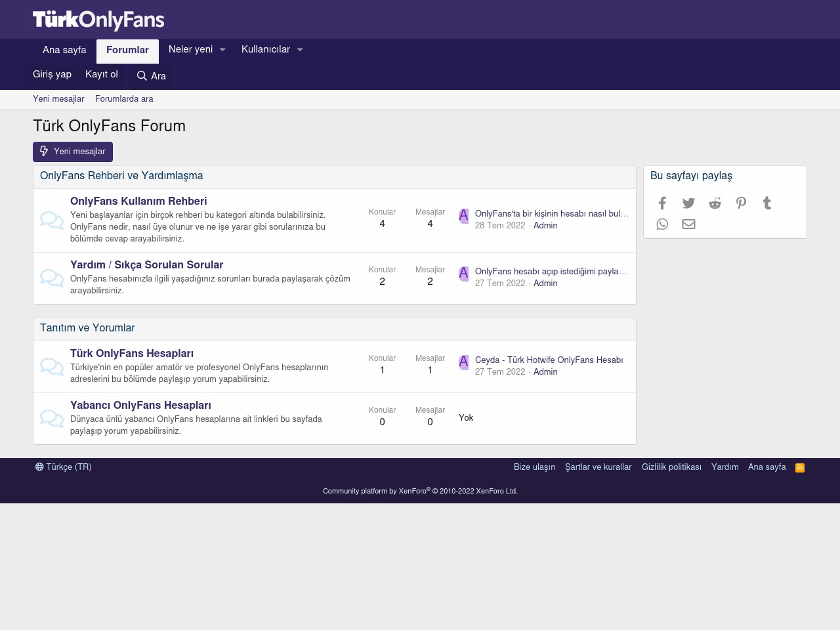Viewport: 840px width, 630px height.
Task: Click the Giriş yap login link
Action: [x=52, y=75]
